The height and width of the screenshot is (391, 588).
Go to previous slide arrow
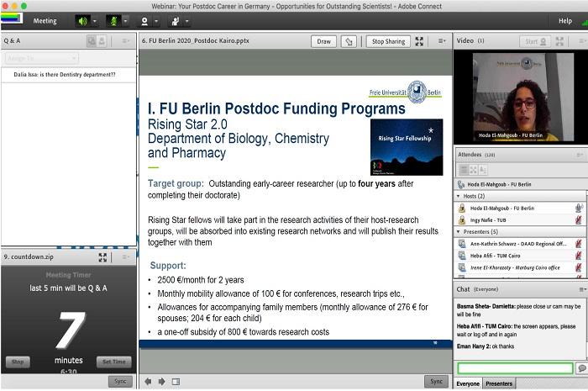(148, 382)
